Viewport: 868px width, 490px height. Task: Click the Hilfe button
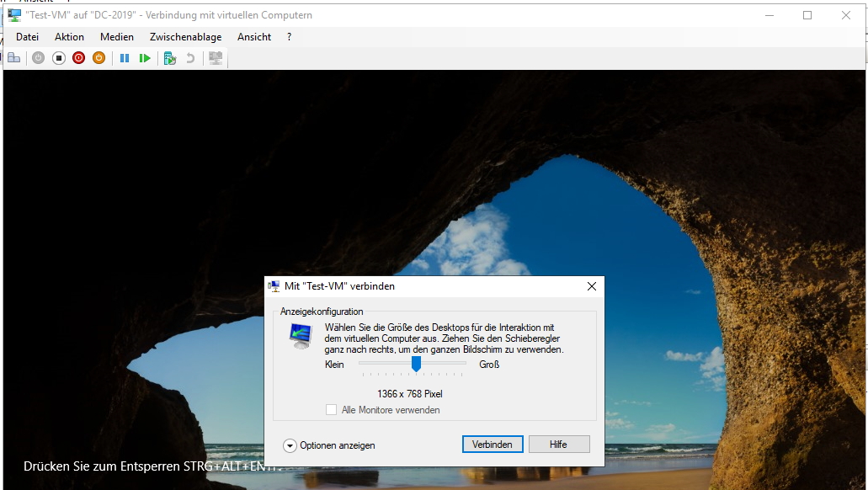(x=559, y=444)
